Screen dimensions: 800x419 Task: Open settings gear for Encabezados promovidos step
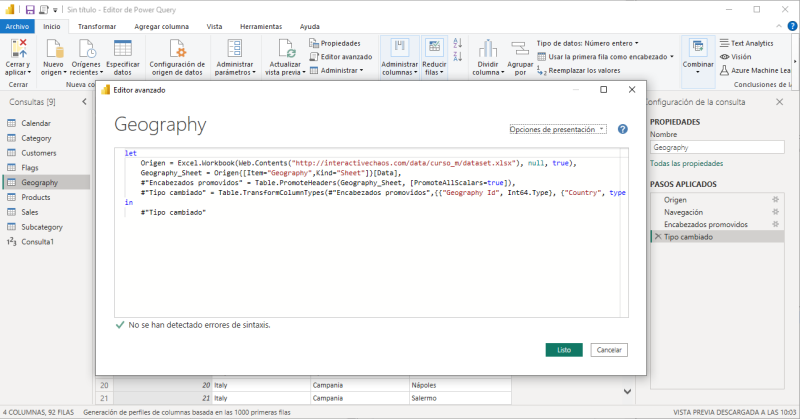pyautogui.click(x=776, y=224)
